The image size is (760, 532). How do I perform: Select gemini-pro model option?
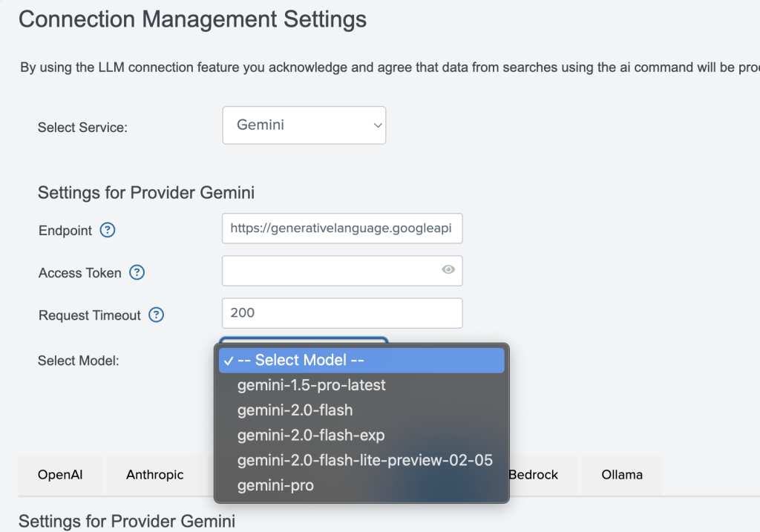361,485
